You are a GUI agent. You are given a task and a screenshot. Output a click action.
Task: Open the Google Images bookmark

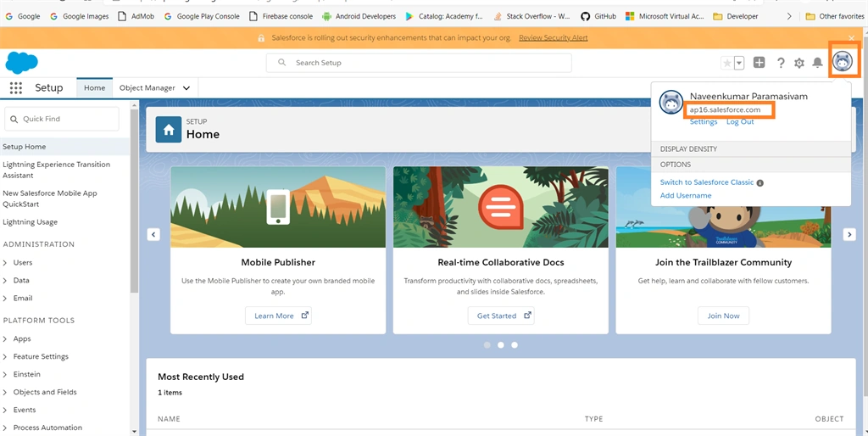point(80,16)
